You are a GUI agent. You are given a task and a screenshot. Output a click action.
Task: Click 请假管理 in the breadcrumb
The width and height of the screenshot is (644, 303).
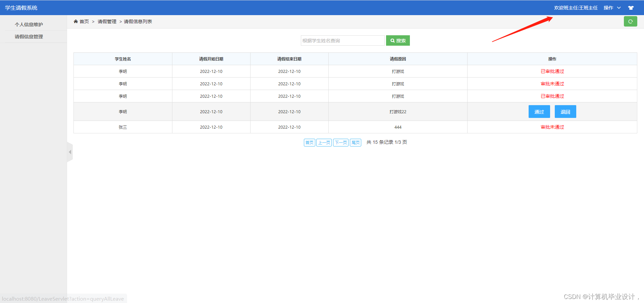(107, 21)
